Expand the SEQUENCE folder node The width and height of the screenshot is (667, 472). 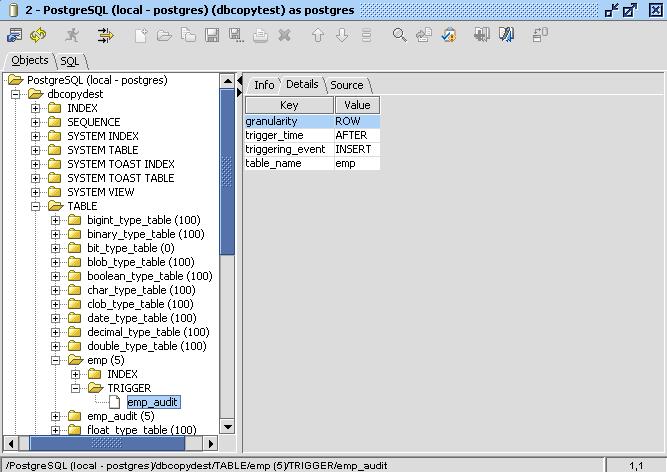(x=36, y=122)
